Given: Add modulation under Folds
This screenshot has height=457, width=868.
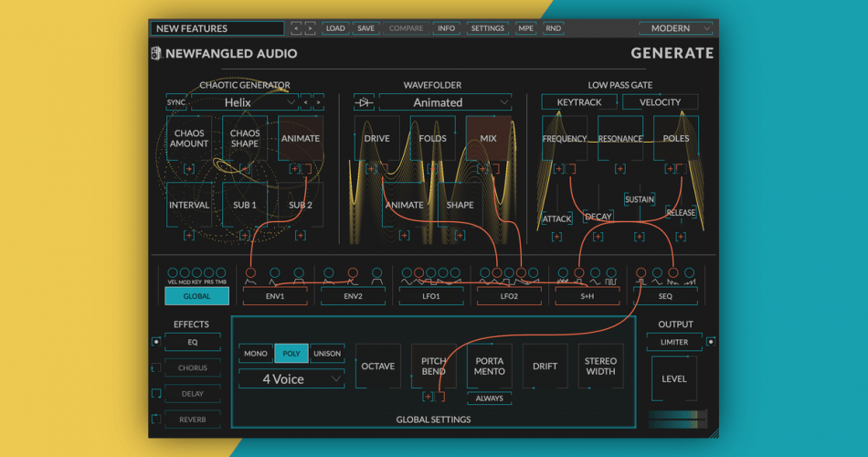Looking at the screenshot, I should (x=432, y=169).
